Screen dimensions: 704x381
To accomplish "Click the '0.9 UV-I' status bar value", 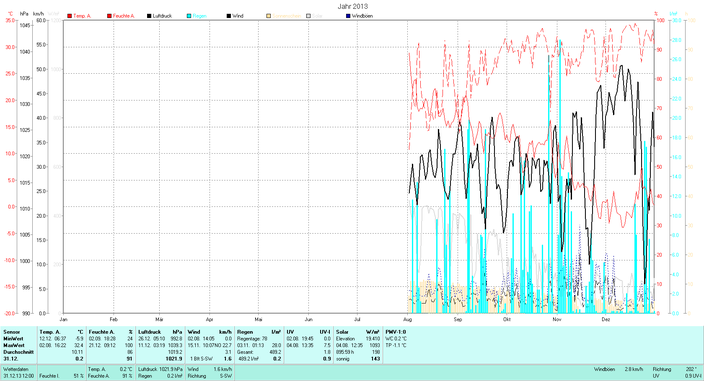I will click(x=693, y=376).
